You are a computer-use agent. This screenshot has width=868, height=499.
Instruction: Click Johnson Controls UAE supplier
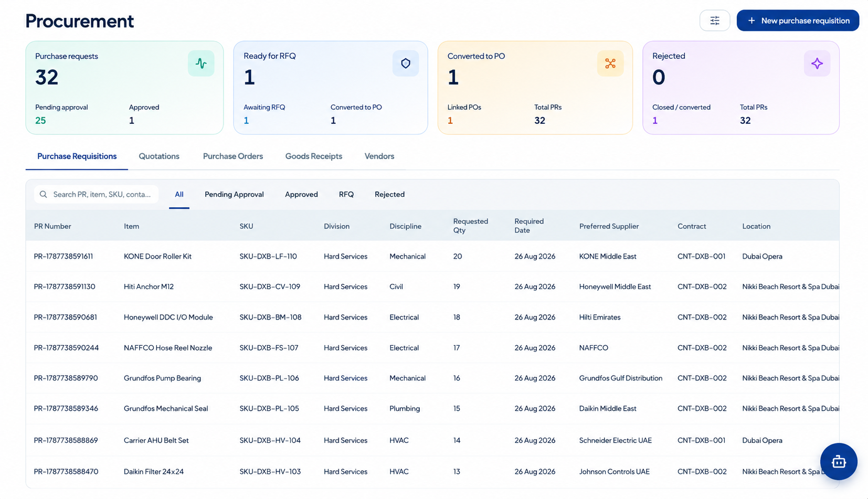point(615,472)
